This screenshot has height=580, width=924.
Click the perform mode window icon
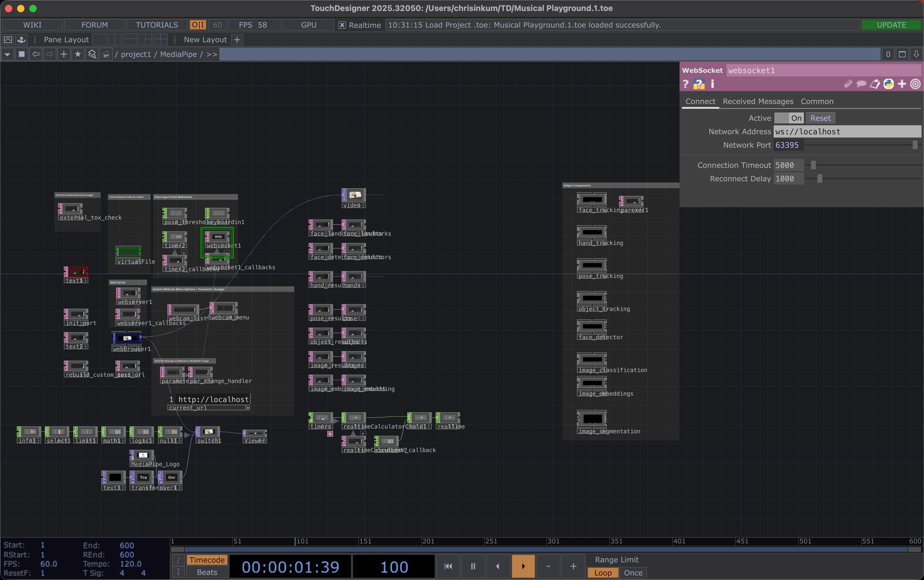pos(8,39)
